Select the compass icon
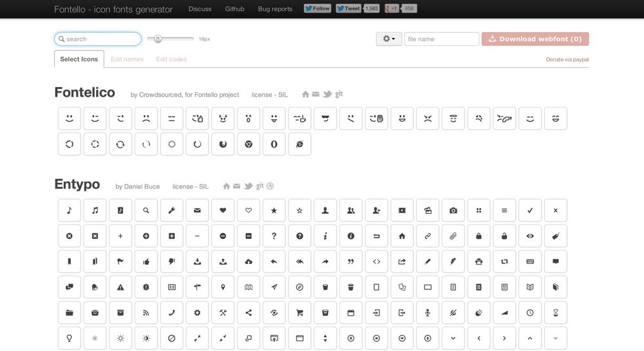This screenshot has height=351, width=644. coord(300,287)
